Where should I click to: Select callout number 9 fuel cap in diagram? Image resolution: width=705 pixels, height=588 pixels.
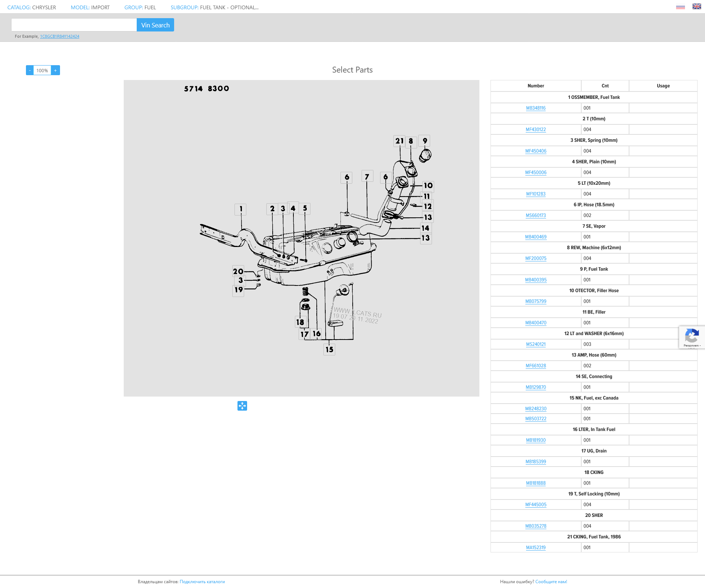(425, 141)
